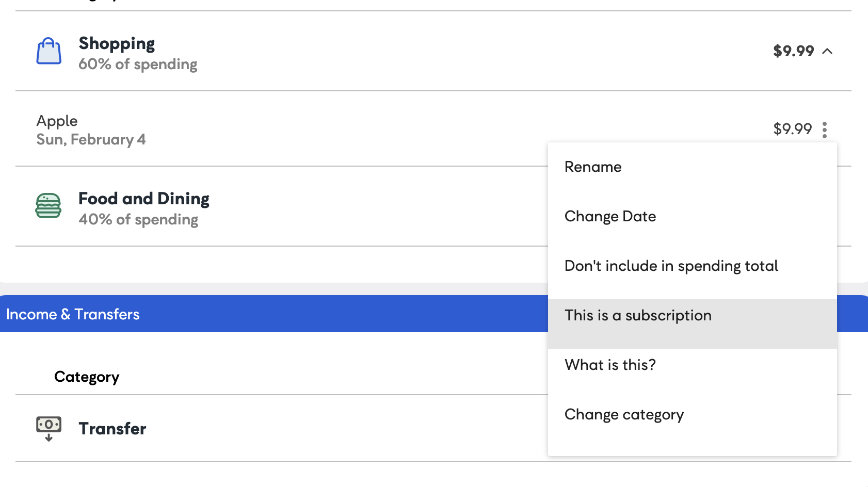Image resolution: width=868 pixels, height=487 pixels.
Task: Open the Shopping category row title
Action: (x=117, y=44)
